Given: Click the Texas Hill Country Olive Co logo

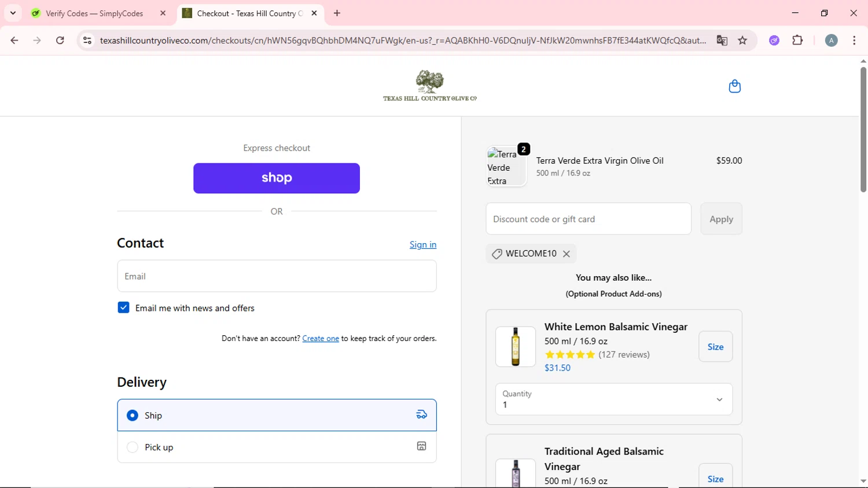Looking at the screenshot, I should click(x=429, y=86).
